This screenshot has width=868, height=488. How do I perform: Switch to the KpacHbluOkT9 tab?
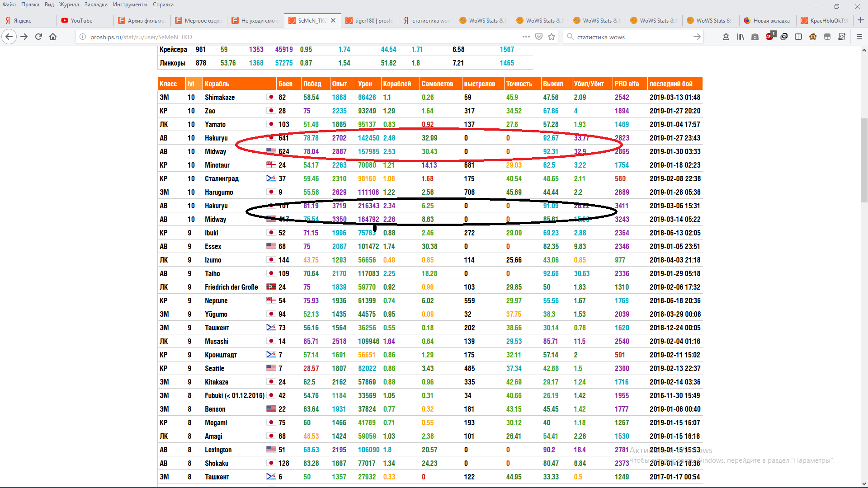click(825, 20)
